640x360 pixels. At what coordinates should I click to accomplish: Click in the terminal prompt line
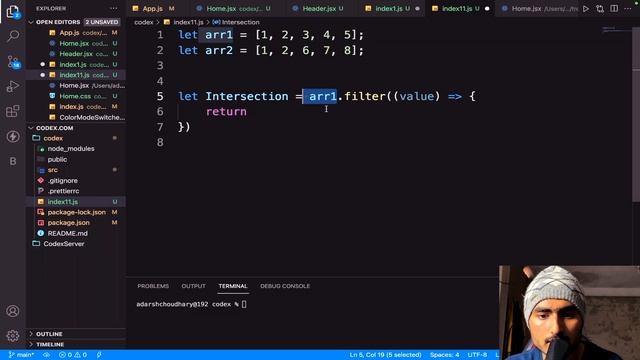pos(191,304)
